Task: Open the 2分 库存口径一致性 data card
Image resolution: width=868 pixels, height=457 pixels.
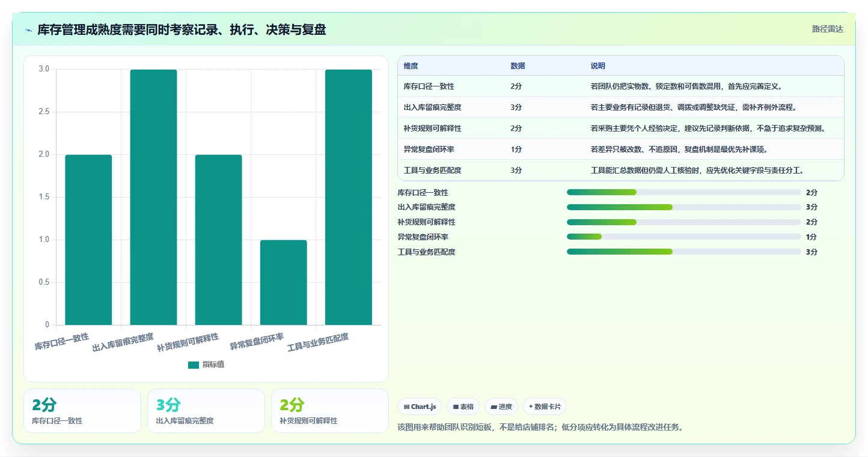Action: click(x=82, y=411)
